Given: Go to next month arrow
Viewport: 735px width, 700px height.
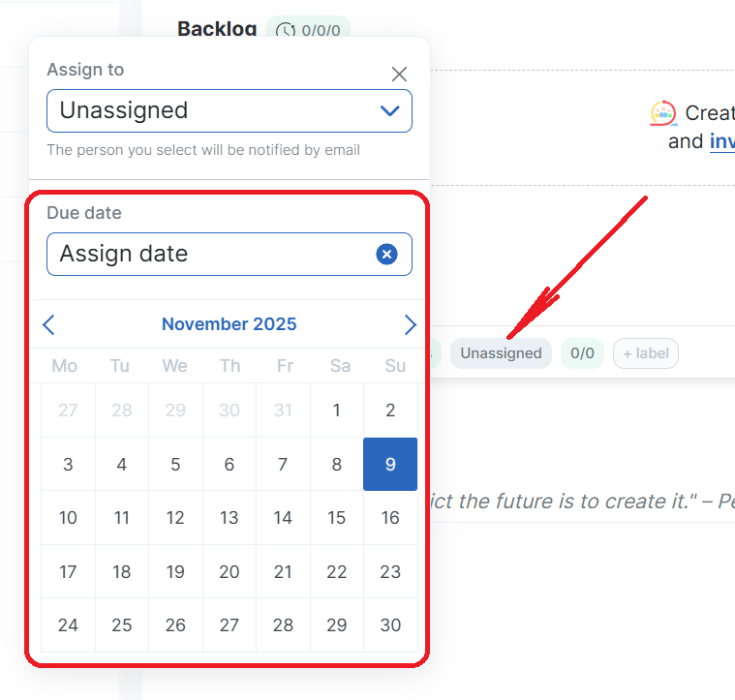Looking at the screenshot, I should (410, 324).
